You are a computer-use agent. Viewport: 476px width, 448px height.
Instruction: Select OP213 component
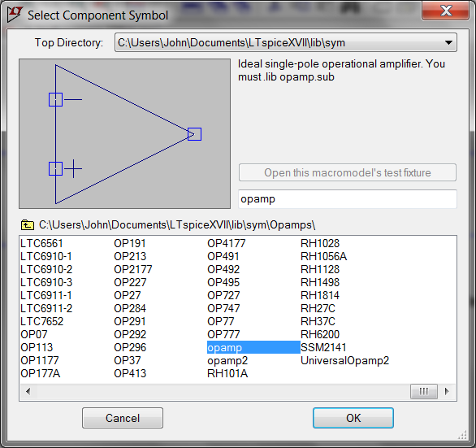(x=130, y=256)
